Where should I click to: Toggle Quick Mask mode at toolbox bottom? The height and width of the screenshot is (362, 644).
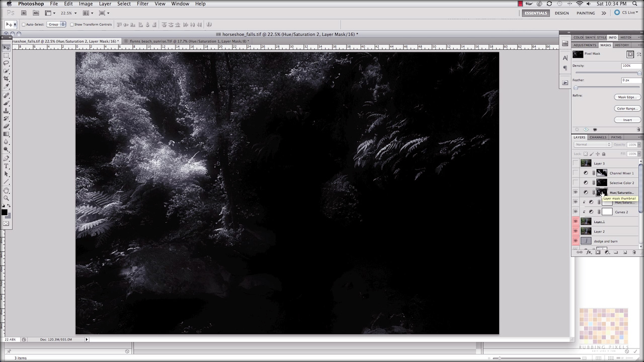6,223
